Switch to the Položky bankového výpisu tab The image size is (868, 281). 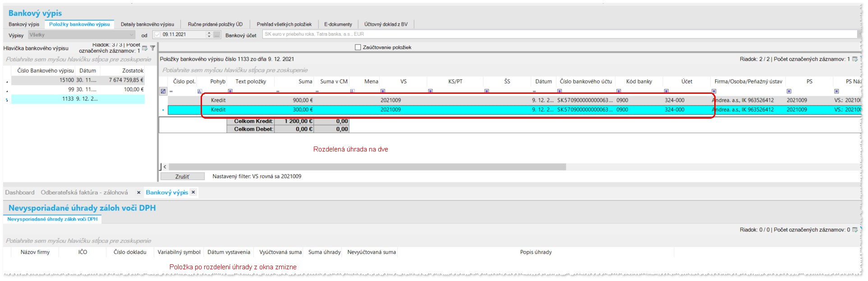point(79,24)
